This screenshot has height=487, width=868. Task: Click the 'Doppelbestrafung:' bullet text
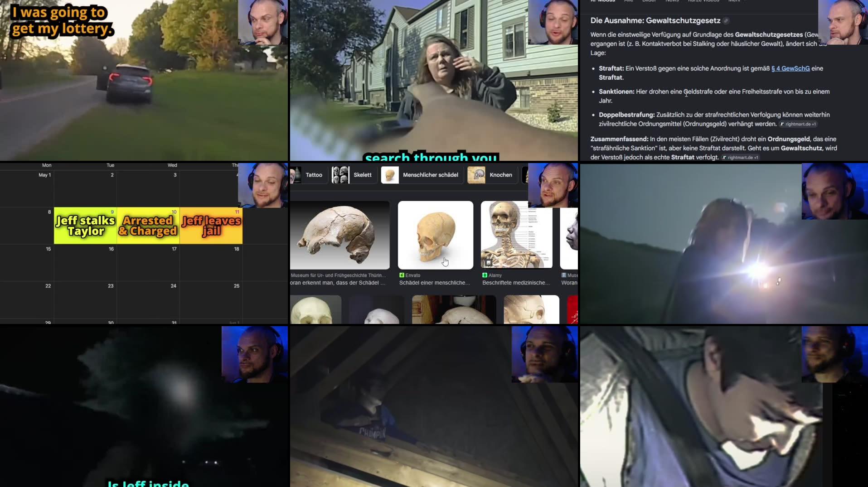715,119
